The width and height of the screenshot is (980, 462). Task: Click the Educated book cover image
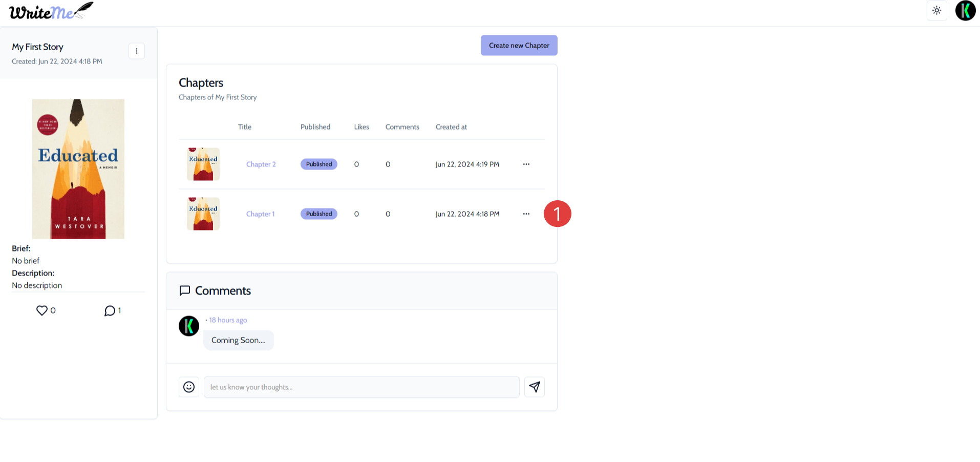78,169
